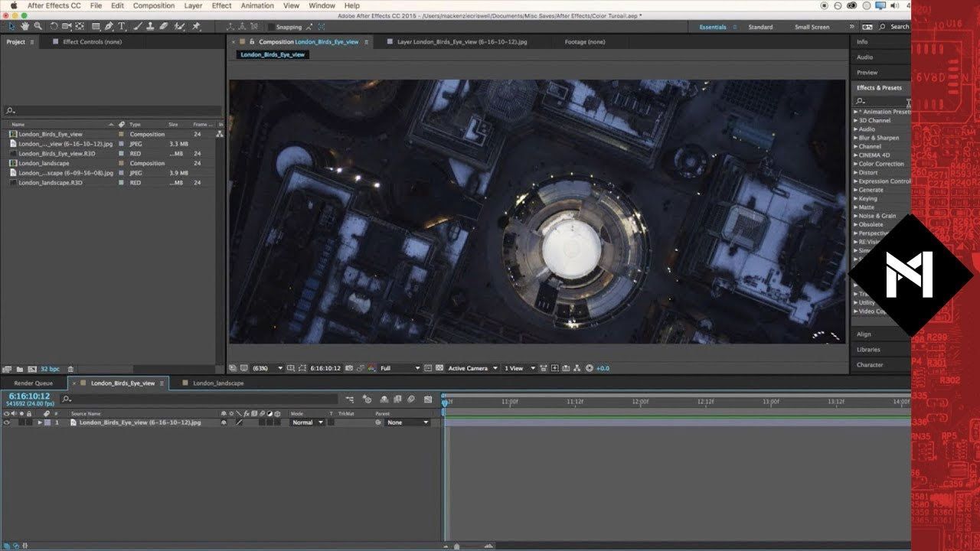The height and width of the screenshot is (551, 980).
Task: Open the blending Mode dropdown showing Normal
Action: tap(307, 422)
